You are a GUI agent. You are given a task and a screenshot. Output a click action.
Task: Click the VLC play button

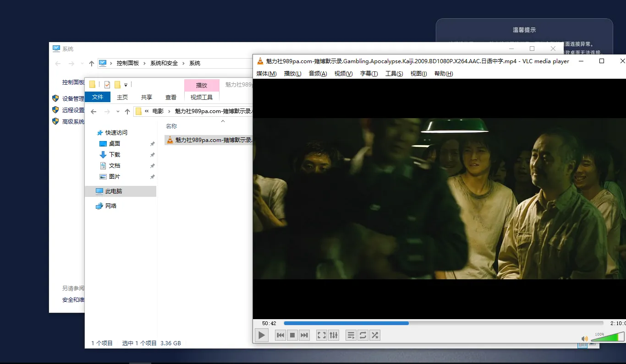tap(261, 335)
